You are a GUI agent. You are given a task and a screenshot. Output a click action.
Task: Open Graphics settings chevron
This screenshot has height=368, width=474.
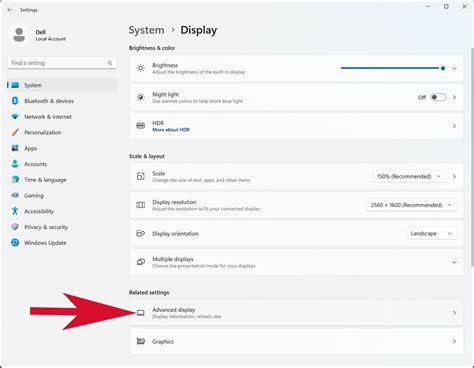click(x=454, y=341)
